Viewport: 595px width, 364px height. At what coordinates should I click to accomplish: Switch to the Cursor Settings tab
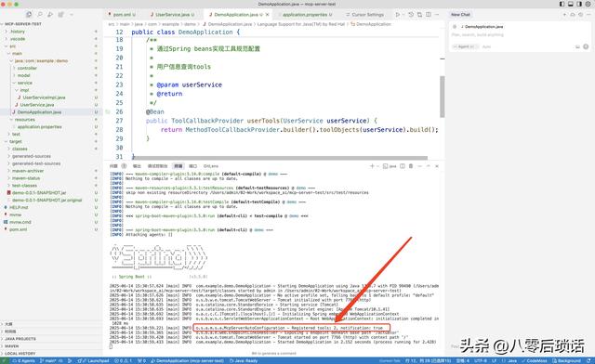[364, 15]
